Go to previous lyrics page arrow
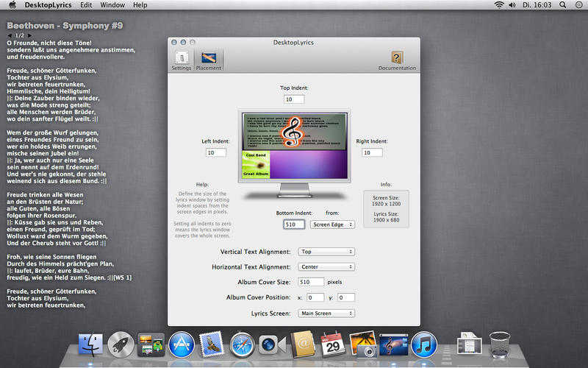The image size is (588, 368). click(x=10, y=35)
